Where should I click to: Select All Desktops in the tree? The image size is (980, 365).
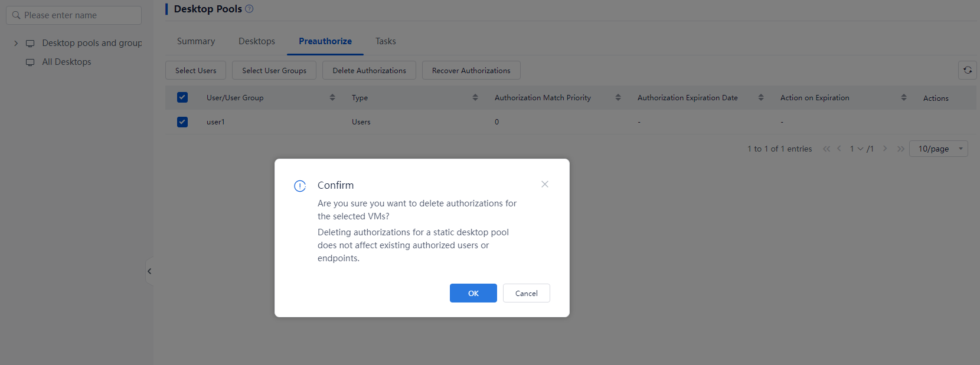(x=67, y=62)
